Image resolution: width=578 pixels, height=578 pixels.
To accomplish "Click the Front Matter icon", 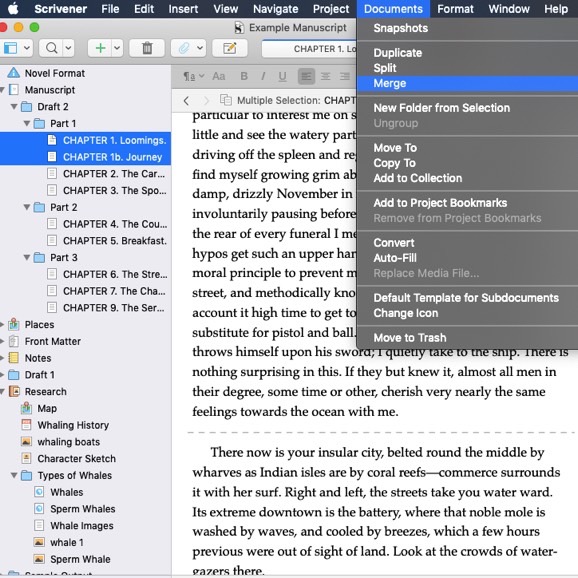I will point(14,341).
